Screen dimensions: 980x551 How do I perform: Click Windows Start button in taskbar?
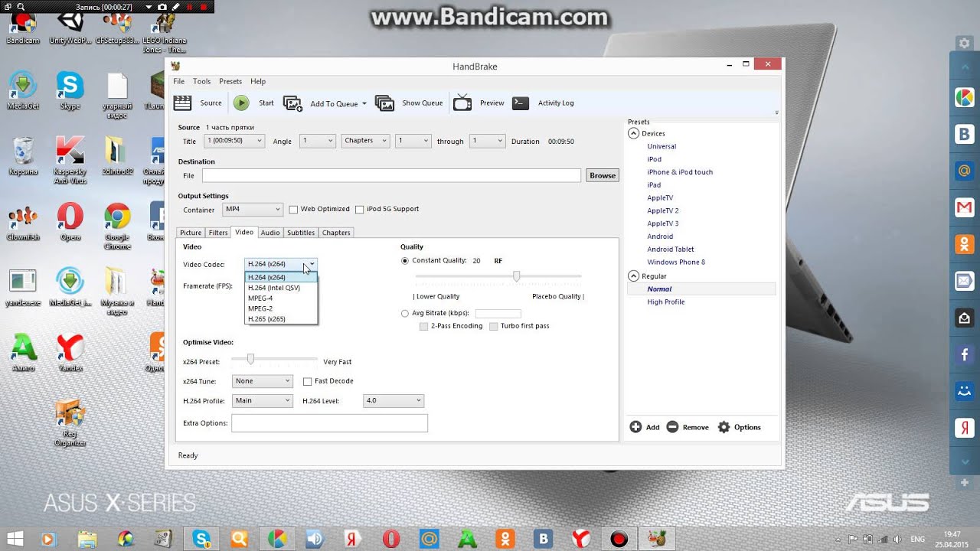tap(14, 539)
